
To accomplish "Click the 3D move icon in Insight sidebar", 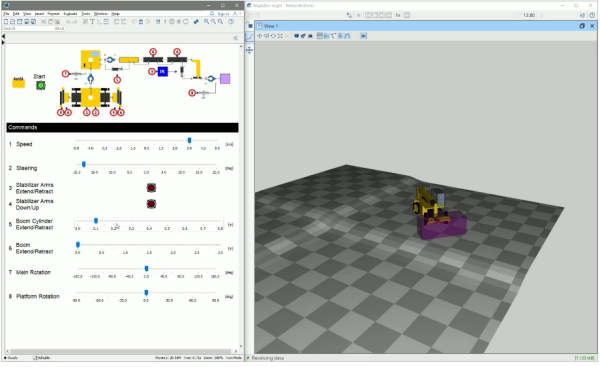I will 249,50.
